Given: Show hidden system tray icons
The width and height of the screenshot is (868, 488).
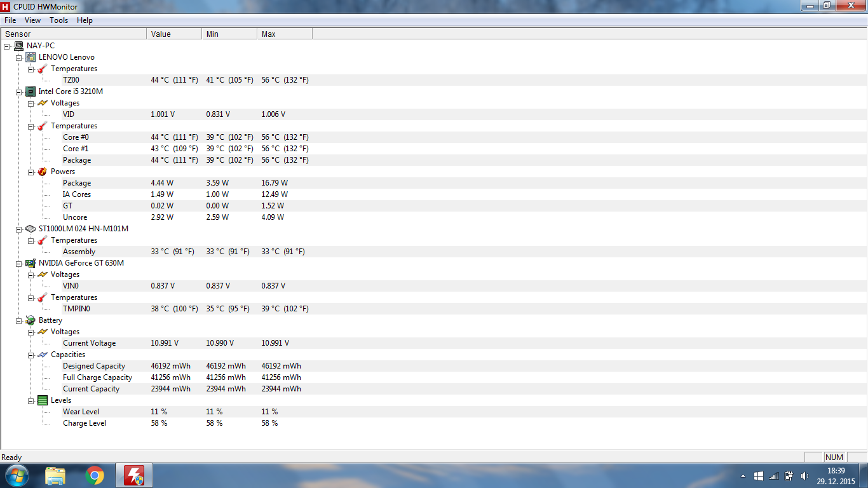Looking at the screenshot, I should tap(743, 476).
